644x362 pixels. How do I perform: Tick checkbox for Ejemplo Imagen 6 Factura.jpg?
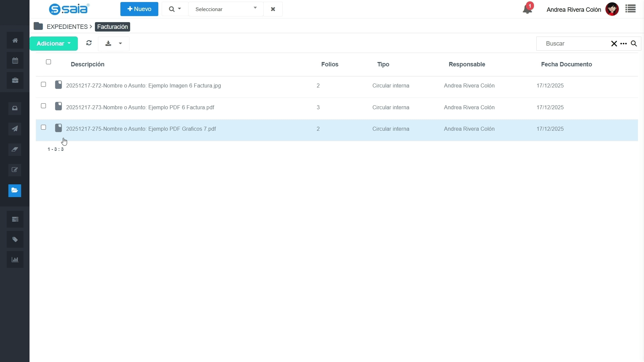pyautogui.click(x=43, y=84)
